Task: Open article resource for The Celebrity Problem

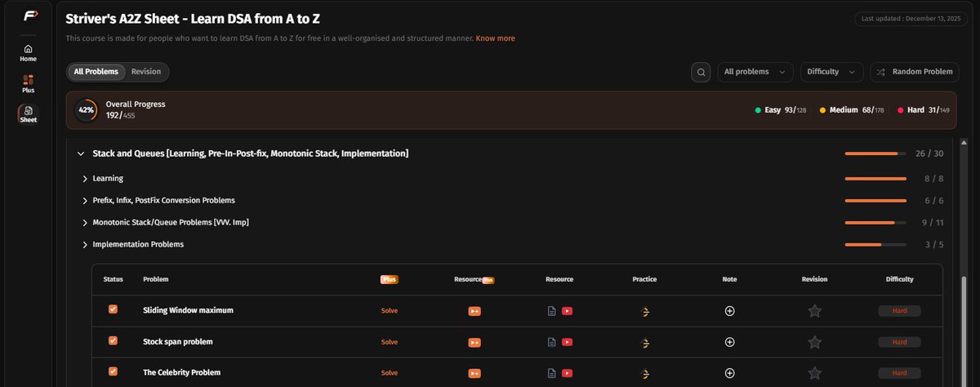Action: (552, 373)
